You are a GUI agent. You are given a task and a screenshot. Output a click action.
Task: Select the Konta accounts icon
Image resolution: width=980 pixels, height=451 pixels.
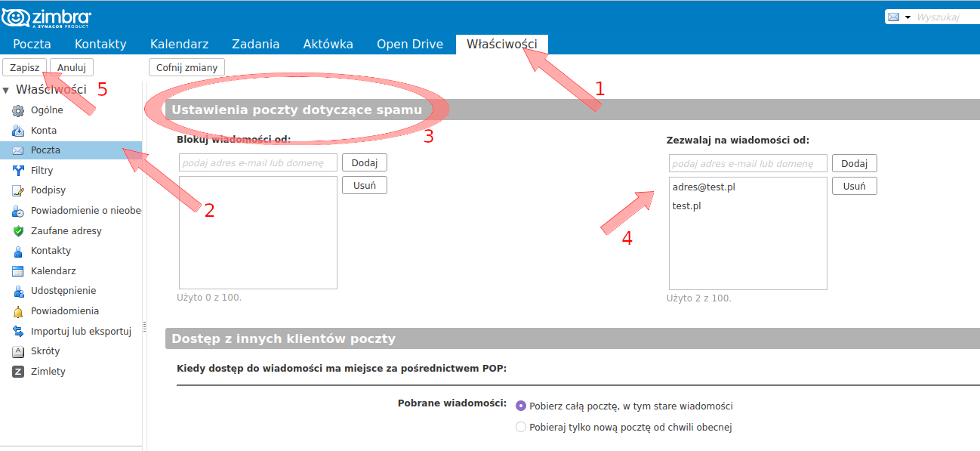click(x=18, y=131)
